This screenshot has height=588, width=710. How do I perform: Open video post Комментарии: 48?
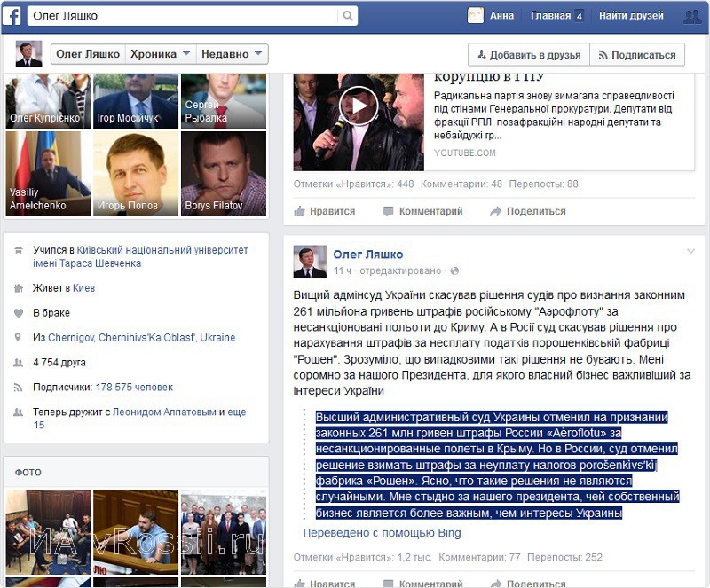coord(461,184)
